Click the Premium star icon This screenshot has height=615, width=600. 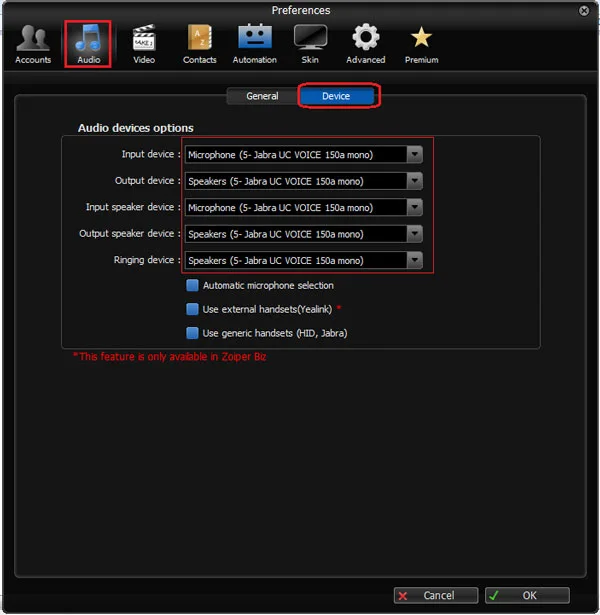(421, 44)
